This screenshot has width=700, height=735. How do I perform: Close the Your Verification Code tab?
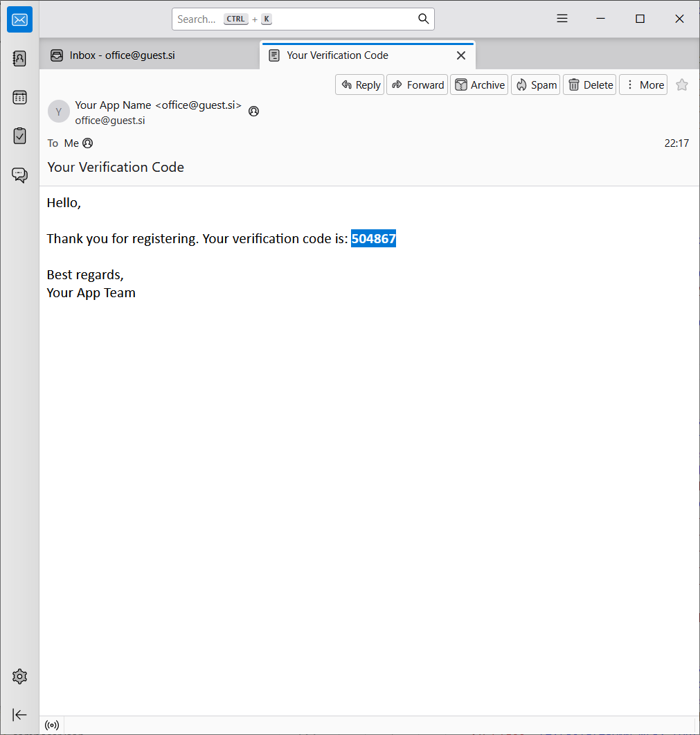click(461, 55)
